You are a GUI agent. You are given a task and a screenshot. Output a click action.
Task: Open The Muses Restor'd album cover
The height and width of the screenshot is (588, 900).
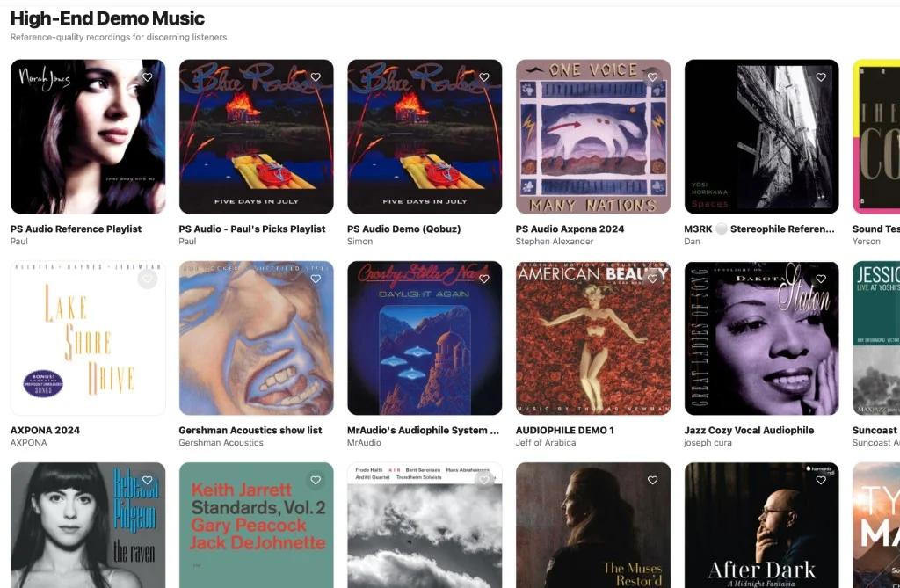(593, 525)
